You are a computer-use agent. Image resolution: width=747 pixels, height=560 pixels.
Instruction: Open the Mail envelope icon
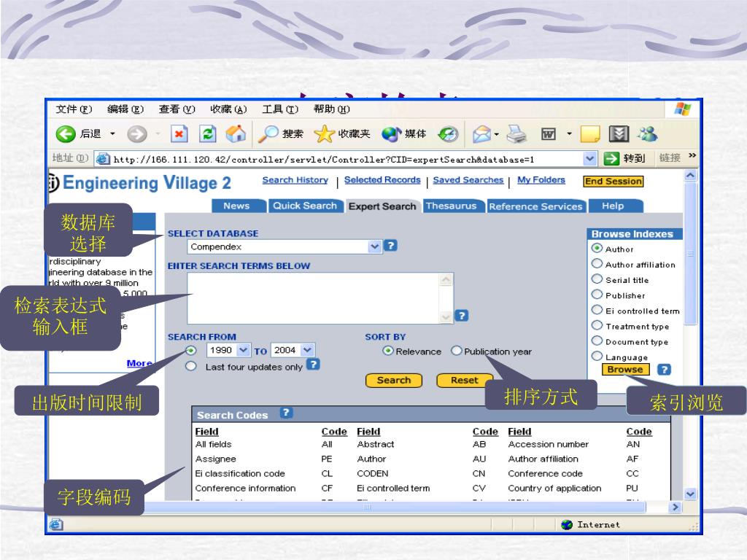point(481,134)
